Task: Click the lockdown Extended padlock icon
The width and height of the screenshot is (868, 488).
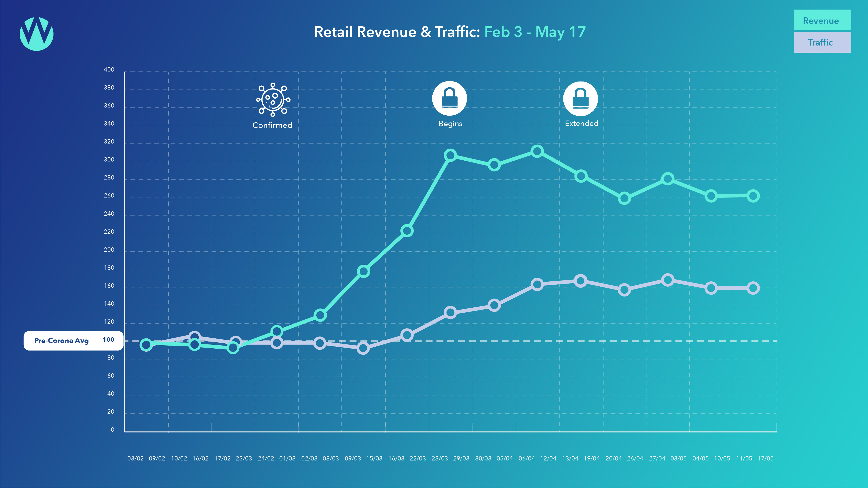Action: coord(580,98)
